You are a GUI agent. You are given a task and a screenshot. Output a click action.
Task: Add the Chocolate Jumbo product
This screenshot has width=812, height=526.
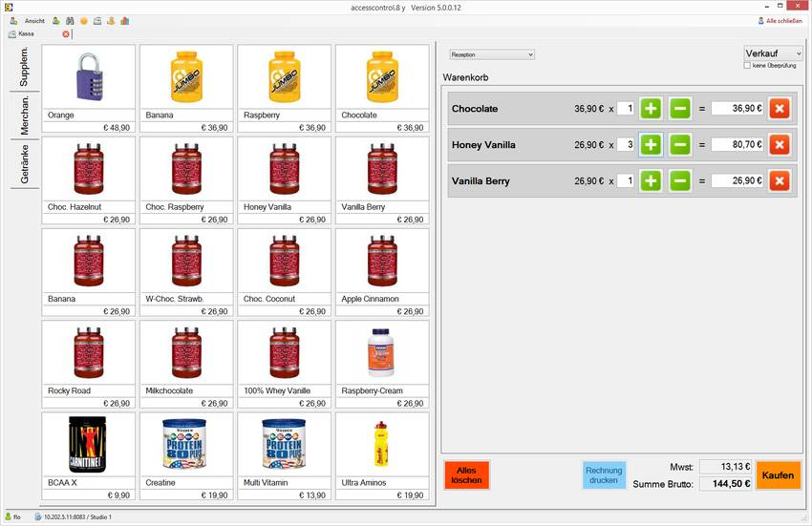point(382,89)
